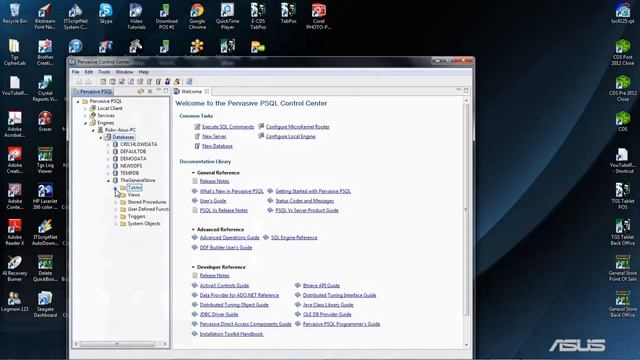This screenshot has height=360, width=640.
Task: Minimize the Pervasive PSQL explorer panel
Action: click(158, 91)
